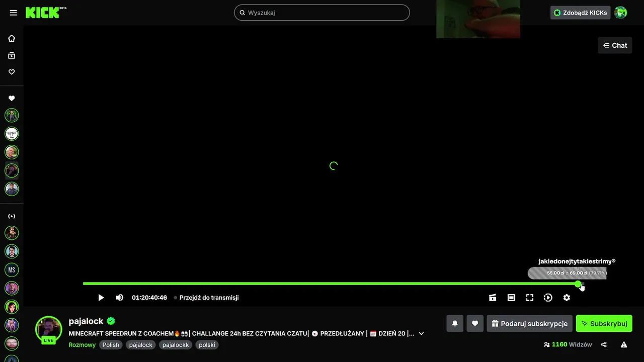Enter fullscreen mode
The width and height of the screenshot is (644, 362).
(x=530, y=298)
